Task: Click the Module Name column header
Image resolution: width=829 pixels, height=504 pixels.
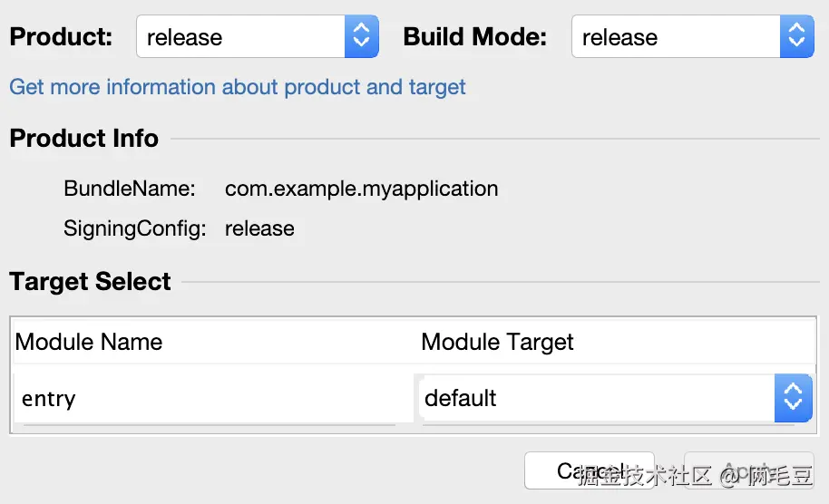Action: tap(89, 342)
